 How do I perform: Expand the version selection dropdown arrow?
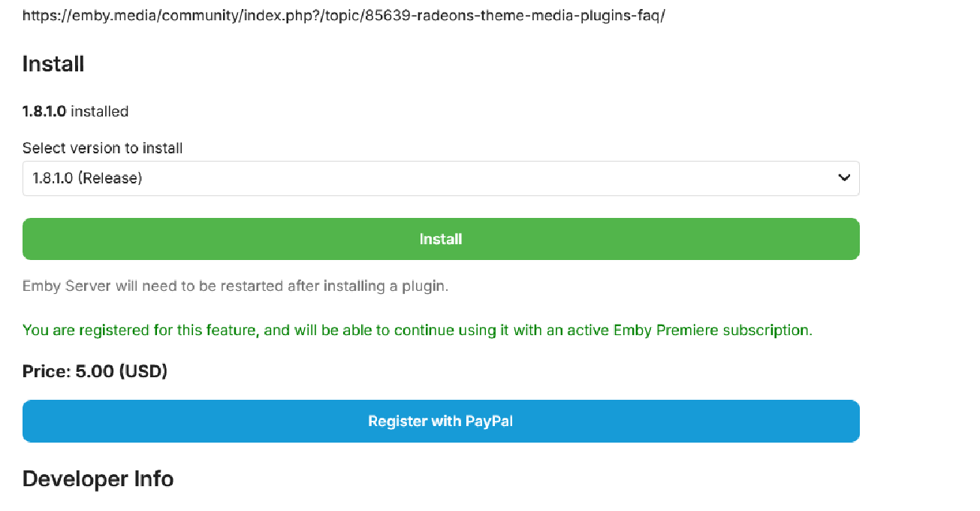coord(843,178)
